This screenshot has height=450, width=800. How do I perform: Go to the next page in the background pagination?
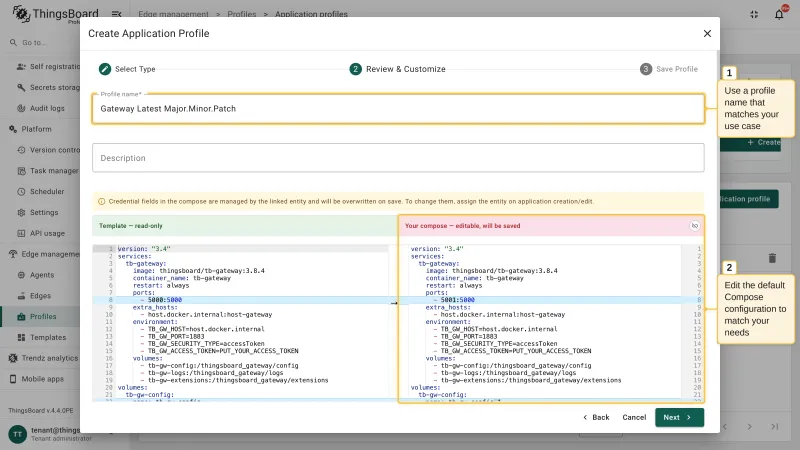click(x=749, y=427)
